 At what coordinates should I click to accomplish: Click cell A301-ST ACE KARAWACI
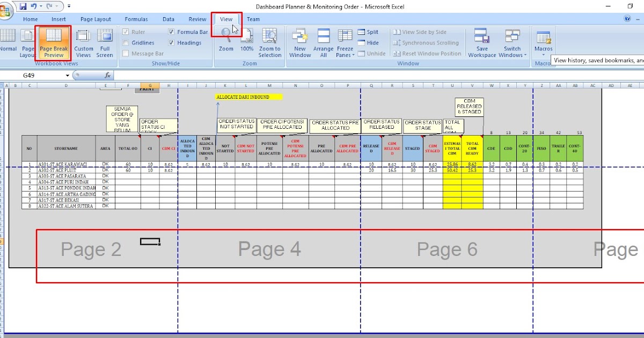tap(67, 164)
